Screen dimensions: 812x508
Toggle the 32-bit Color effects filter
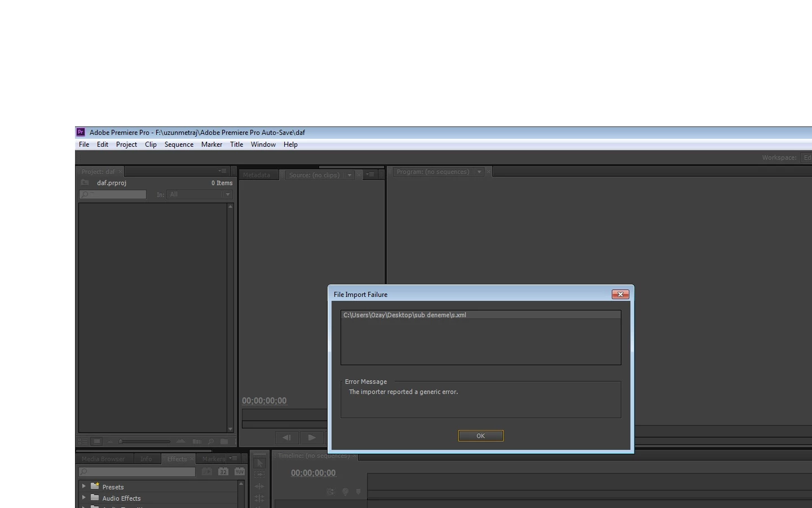coord(223,471)
